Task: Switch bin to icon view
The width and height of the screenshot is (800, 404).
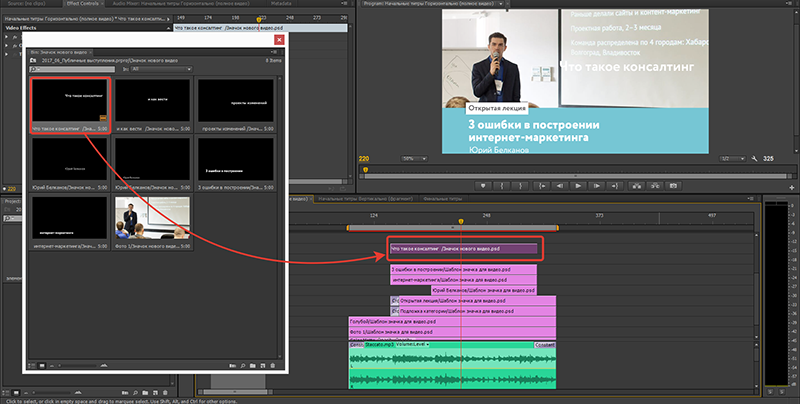Action: tap(42, 365)
